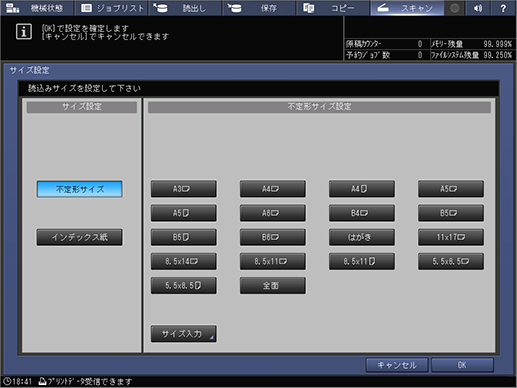
Task: Choose A5 landscape size
Action: click(451, 189)
